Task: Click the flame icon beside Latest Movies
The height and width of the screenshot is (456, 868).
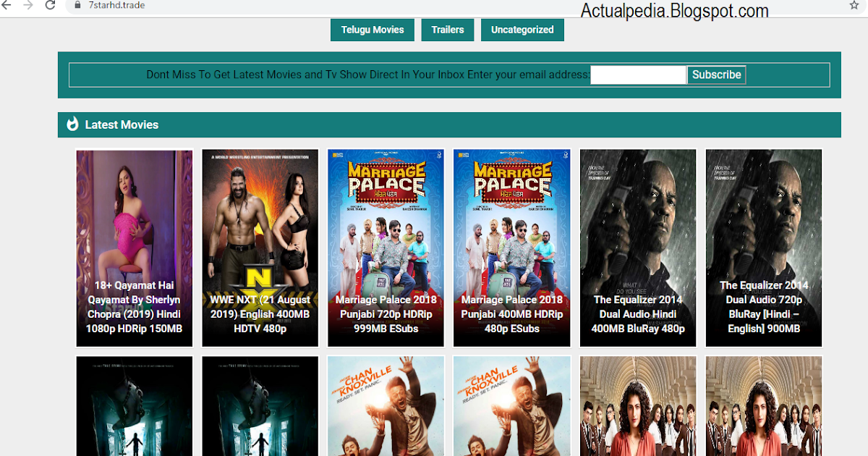Action: click(72, 124)
